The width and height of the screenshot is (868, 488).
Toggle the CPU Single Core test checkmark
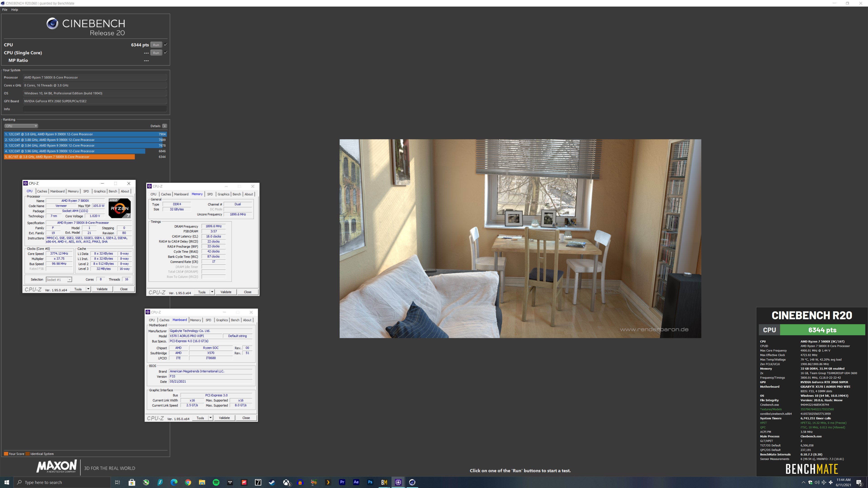[165, 52]
